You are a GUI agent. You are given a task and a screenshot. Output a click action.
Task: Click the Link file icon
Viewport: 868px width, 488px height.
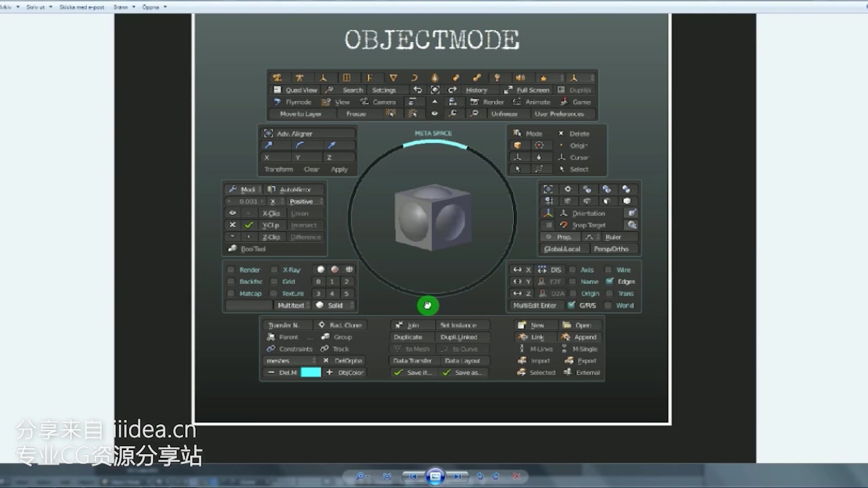[x=522, y=337]
